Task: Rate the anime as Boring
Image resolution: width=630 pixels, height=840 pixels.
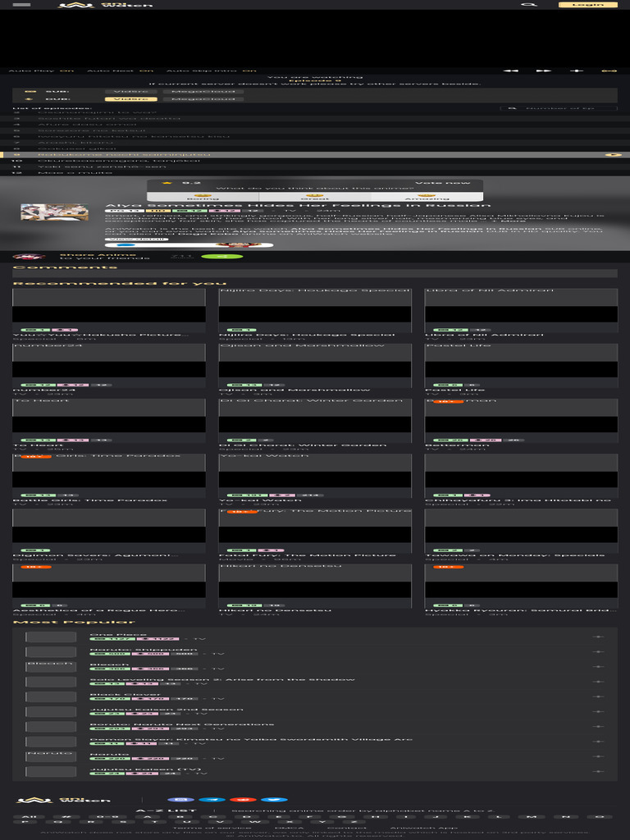Action: 203,196
